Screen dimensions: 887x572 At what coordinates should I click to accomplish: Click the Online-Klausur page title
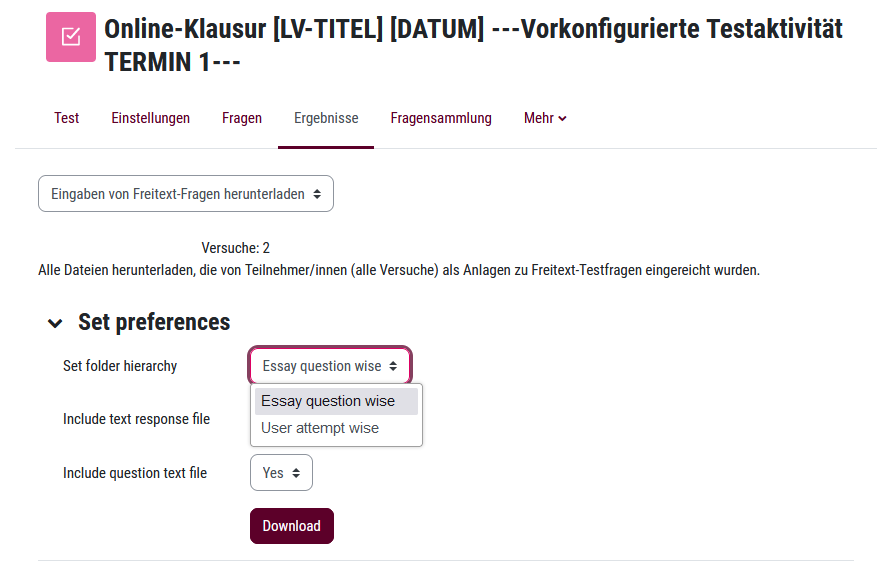[x=473, y=45]
